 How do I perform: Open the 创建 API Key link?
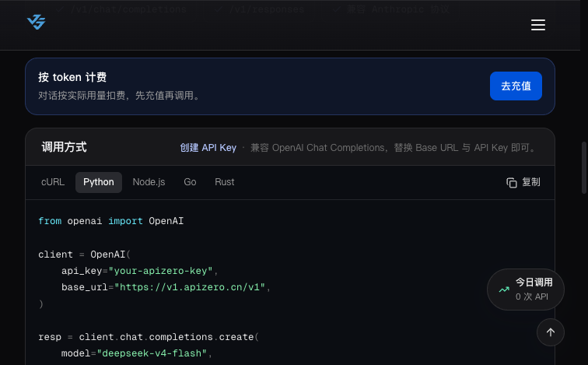click(x=208, y=148)
